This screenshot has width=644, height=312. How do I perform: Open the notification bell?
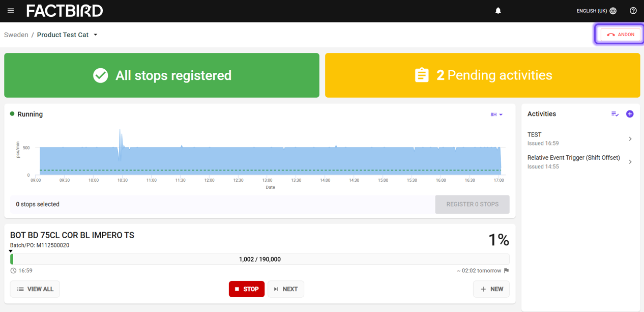(498, 10)
